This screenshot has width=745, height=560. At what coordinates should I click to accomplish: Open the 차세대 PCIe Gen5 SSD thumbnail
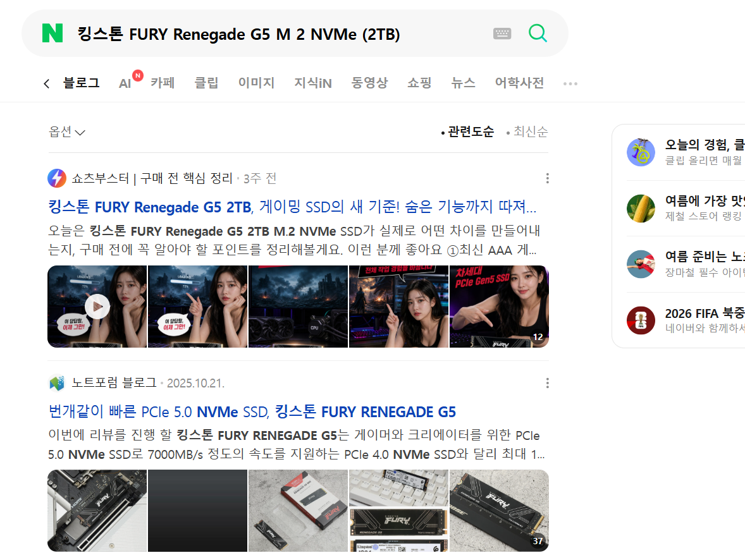[x=499, y=307]
